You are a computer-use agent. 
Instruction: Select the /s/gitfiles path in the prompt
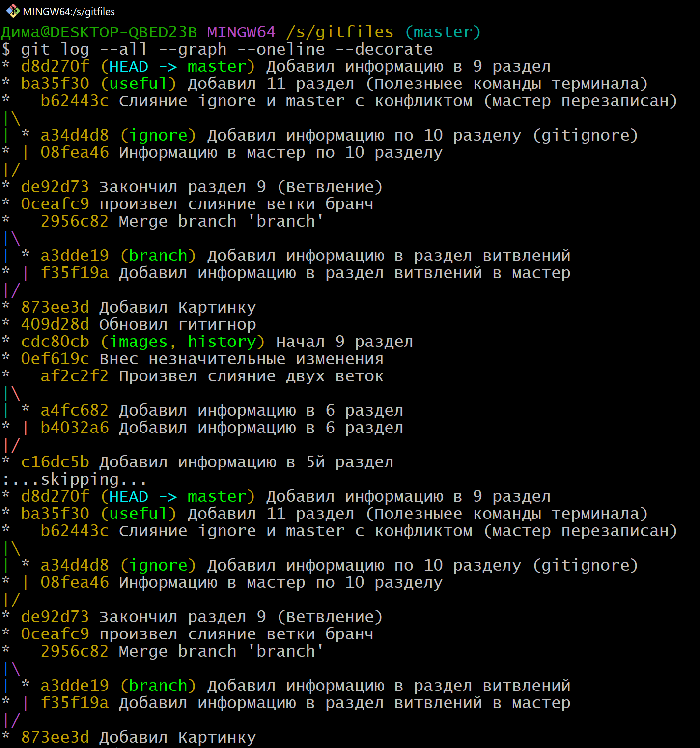pyautogui.click(x=340, y=32)
